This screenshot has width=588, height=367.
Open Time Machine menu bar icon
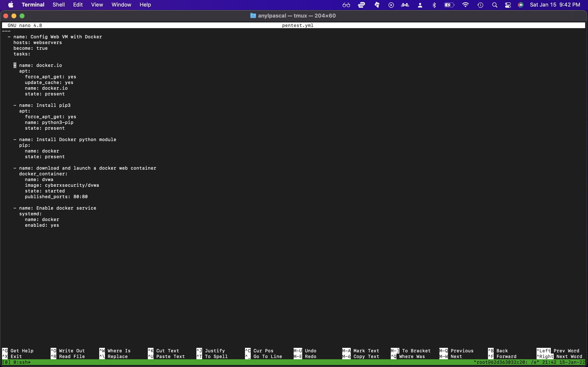tap(480, 5)
